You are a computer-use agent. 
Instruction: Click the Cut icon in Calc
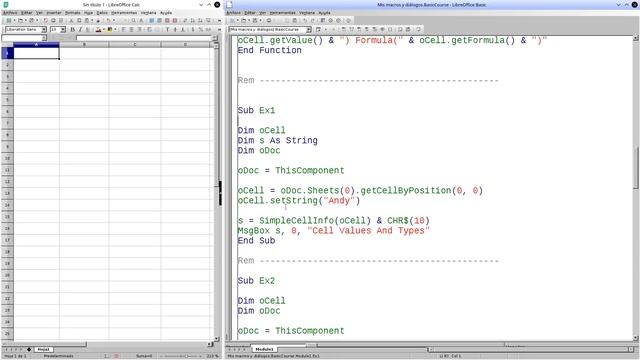pyautogui.click(x=71, y=20)
